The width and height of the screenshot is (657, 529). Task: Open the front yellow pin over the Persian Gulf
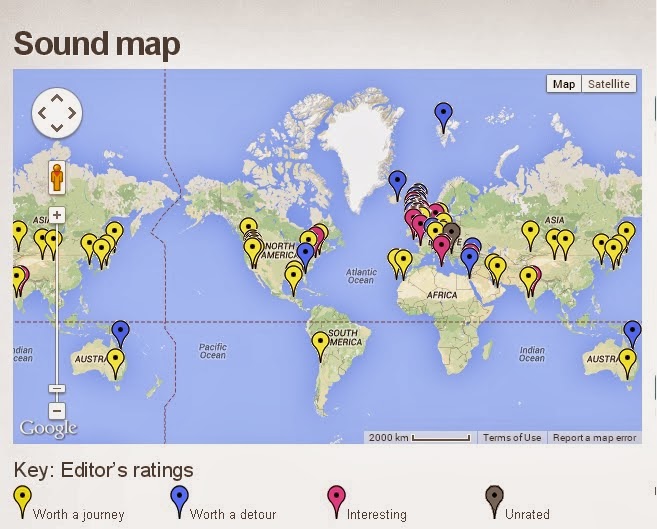coord(497,267)
